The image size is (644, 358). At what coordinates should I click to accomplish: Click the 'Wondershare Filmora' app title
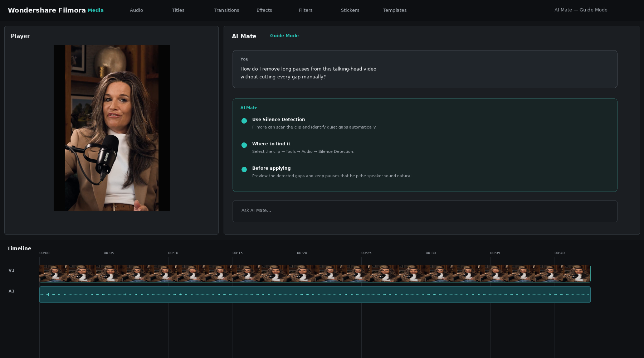tap(47, 10)
